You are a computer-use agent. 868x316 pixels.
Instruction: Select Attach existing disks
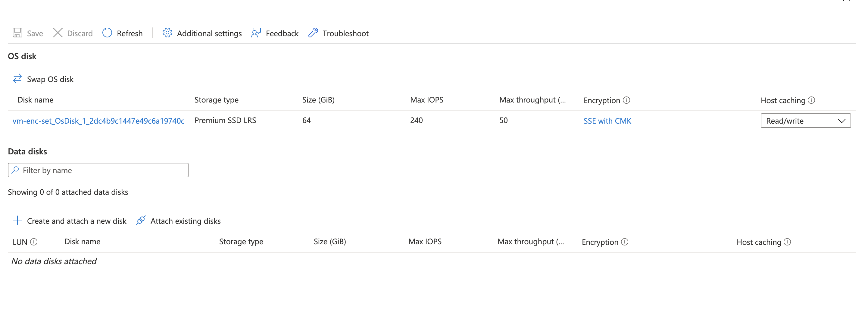tap(185, 221)
